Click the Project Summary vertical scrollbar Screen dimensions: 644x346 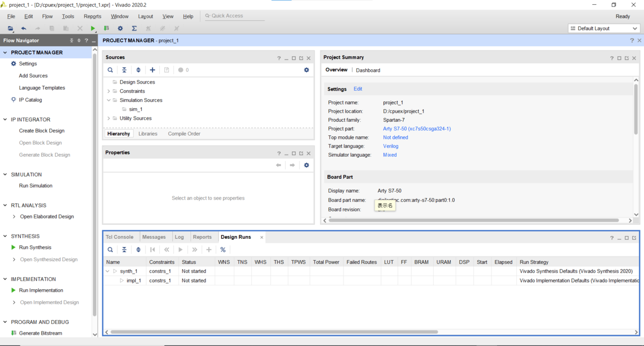pos(636,108)
